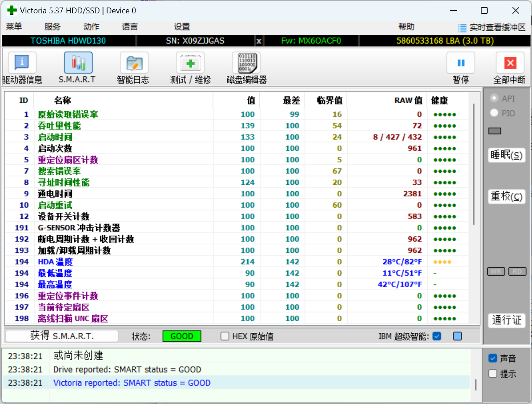This screenshot has height=404, width=532.
Task: Put the drive to sleep with 睡眠(S)
Action: [x=507, y=155]
